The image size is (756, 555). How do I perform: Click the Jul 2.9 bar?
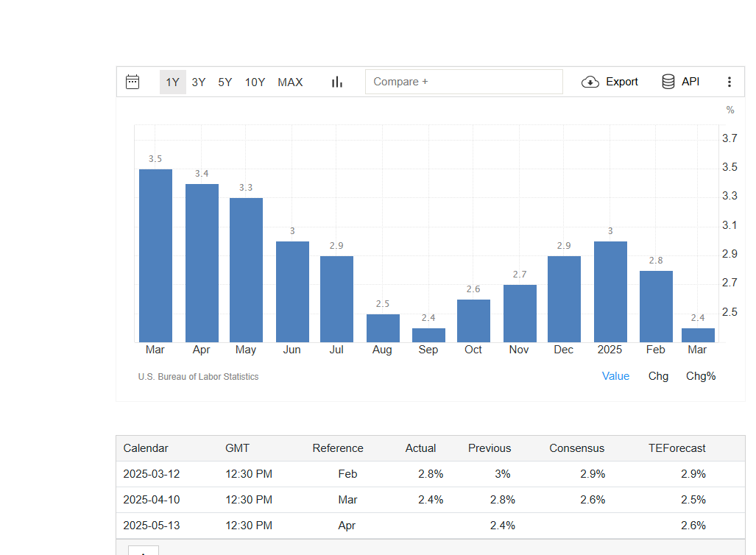337,299
